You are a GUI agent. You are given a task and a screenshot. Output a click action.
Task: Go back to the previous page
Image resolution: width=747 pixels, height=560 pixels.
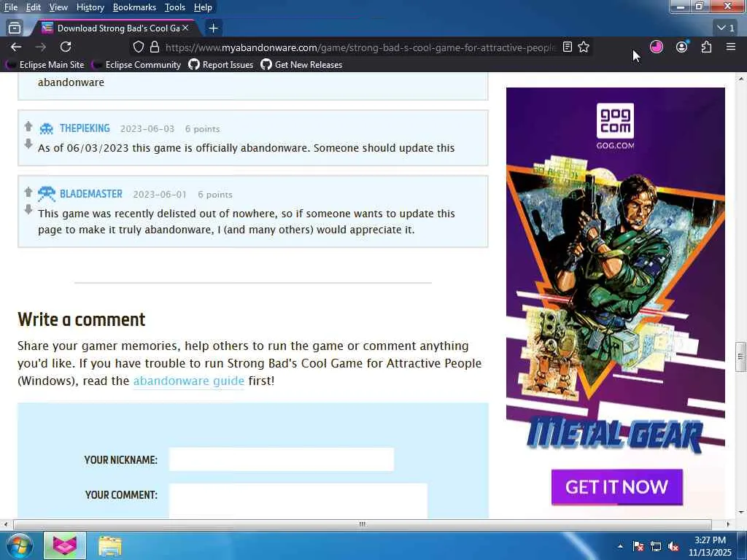(16, 47)
